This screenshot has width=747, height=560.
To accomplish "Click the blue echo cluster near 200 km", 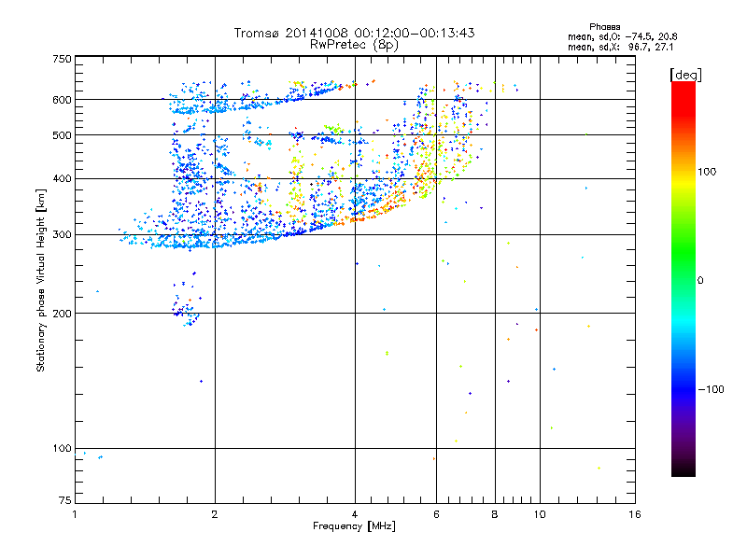I will (x=186, y=310).
